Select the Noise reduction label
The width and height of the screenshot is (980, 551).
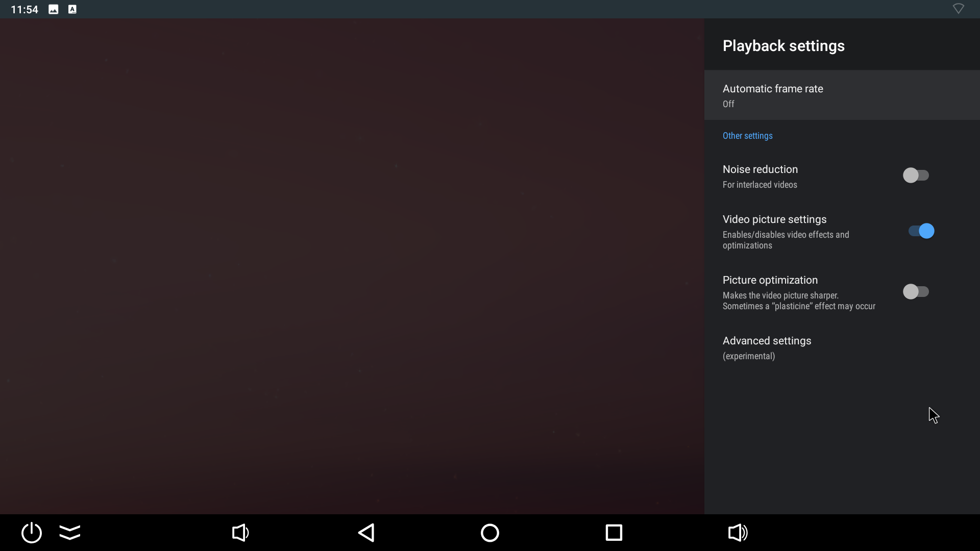pos(760,169)
